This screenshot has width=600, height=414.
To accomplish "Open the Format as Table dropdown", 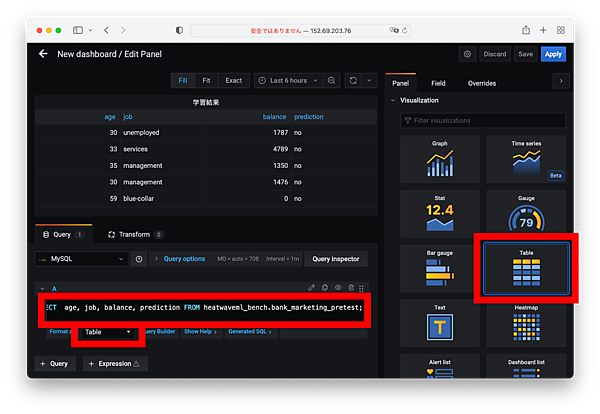I will pos(107,331).
